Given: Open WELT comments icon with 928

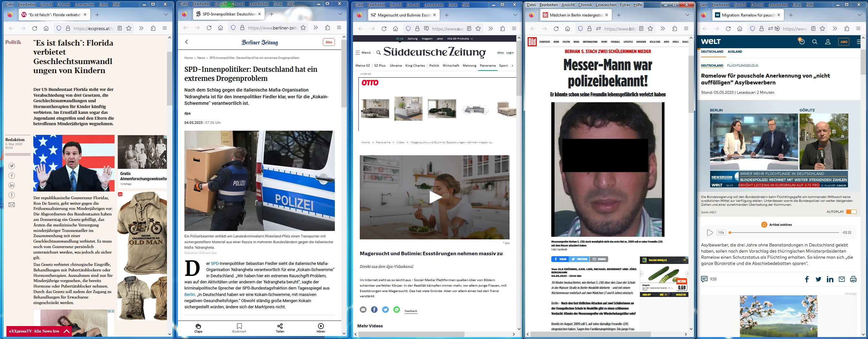Looking at the screenshot, I should click(704, 279).
